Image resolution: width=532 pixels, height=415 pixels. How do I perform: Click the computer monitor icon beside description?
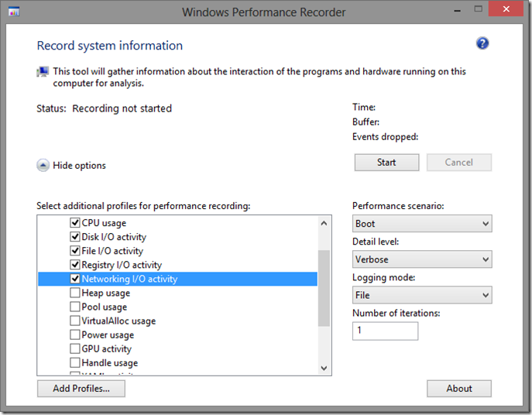(x=43, y=71)
